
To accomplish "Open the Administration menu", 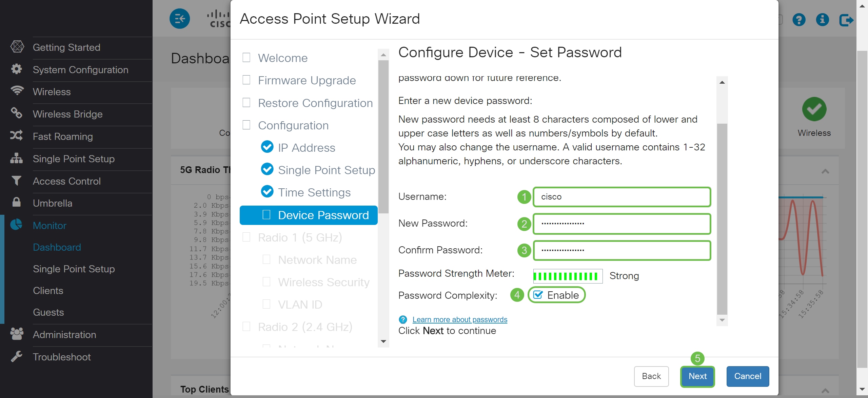I will 64,335.
